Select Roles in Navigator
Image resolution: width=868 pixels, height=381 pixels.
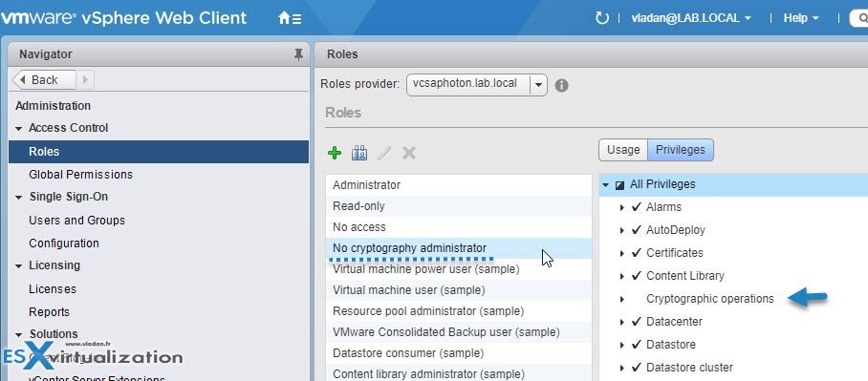click(159, 152)
